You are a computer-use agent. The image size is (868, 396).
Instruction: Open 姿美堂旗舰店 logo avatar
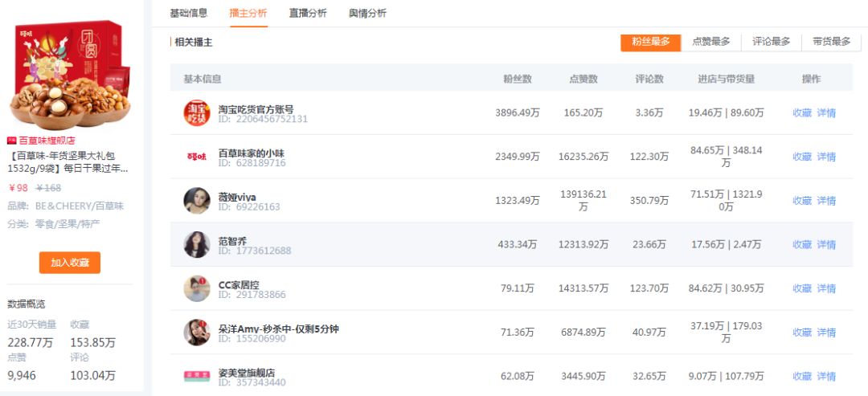(197, 376)
